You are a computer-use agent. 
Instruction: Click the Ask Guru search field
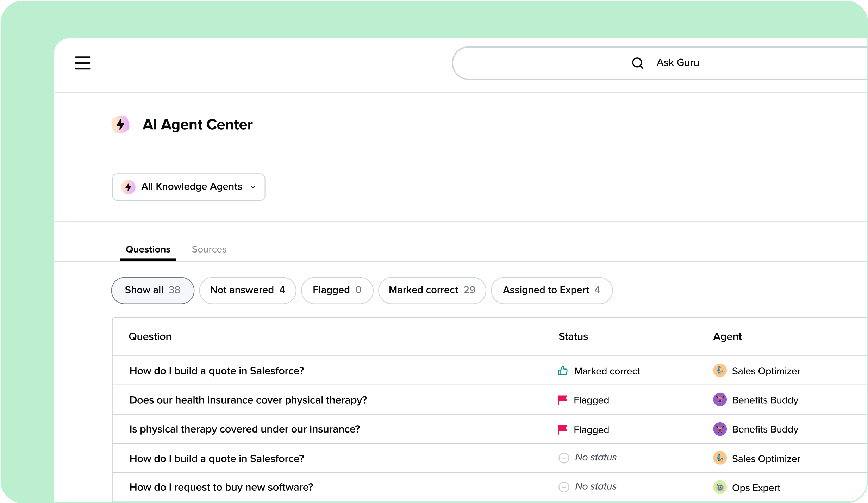coord(677,63)
